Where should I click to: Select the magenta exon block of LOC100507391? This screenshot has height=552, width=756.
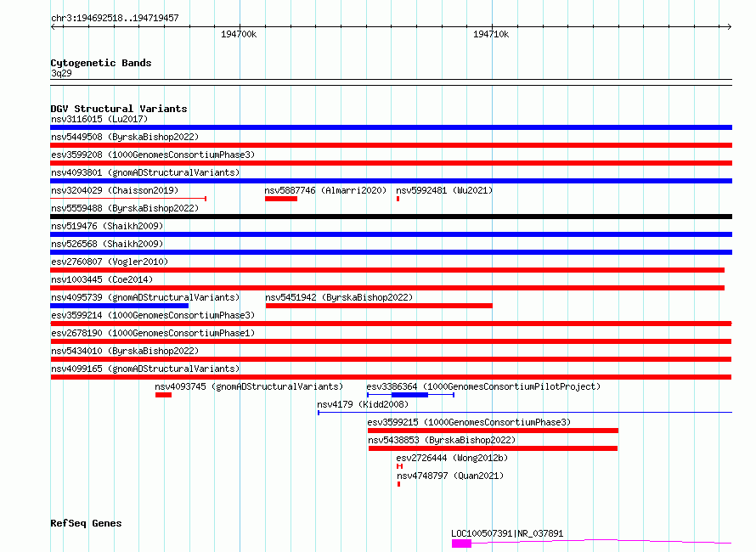461,544
